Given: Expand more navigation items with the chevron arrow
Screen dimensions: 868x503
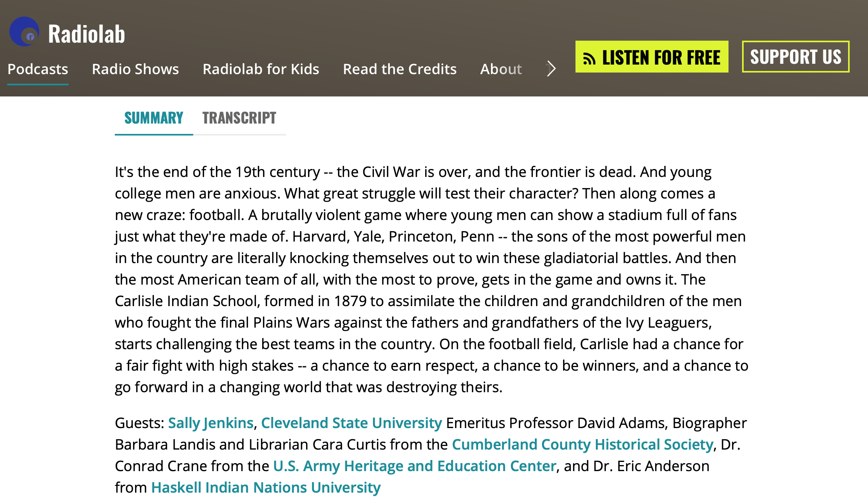Looking at the screenshot, I should [551, 69].
